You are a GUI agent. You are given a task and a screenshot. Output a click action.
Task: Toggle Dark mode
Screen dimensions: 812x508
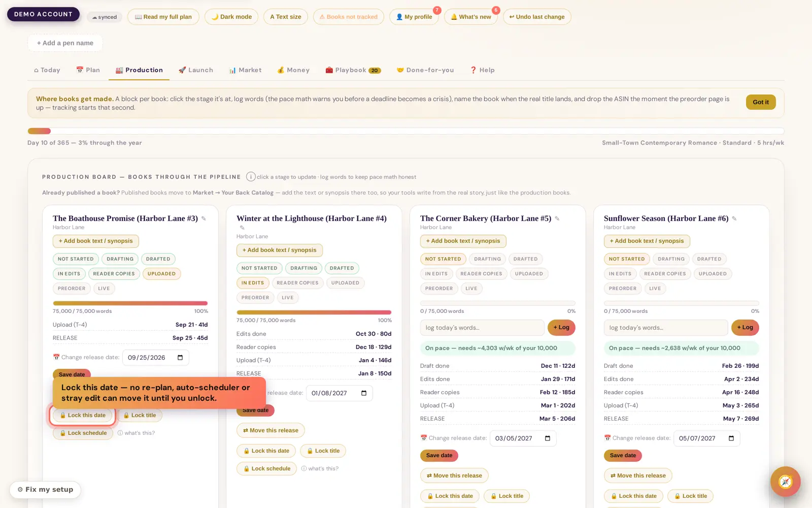point(231,17)
